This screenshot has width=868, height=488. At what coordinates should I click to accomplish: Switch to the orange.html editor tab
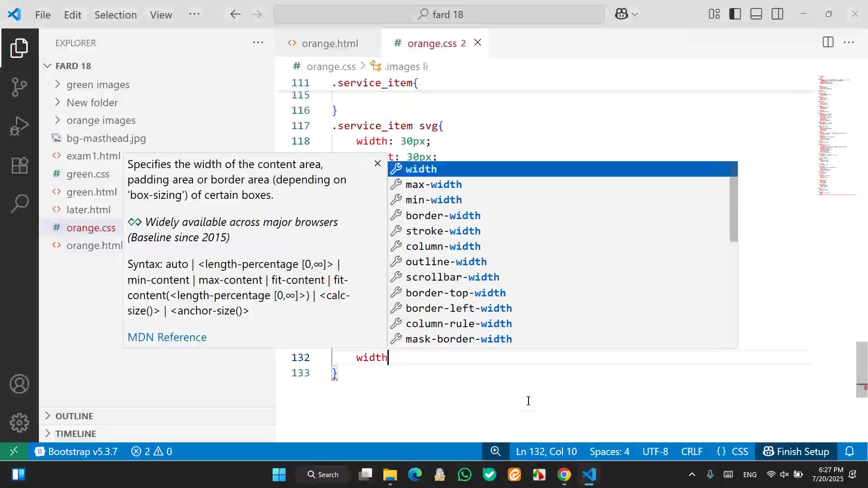tap(329, 43)
